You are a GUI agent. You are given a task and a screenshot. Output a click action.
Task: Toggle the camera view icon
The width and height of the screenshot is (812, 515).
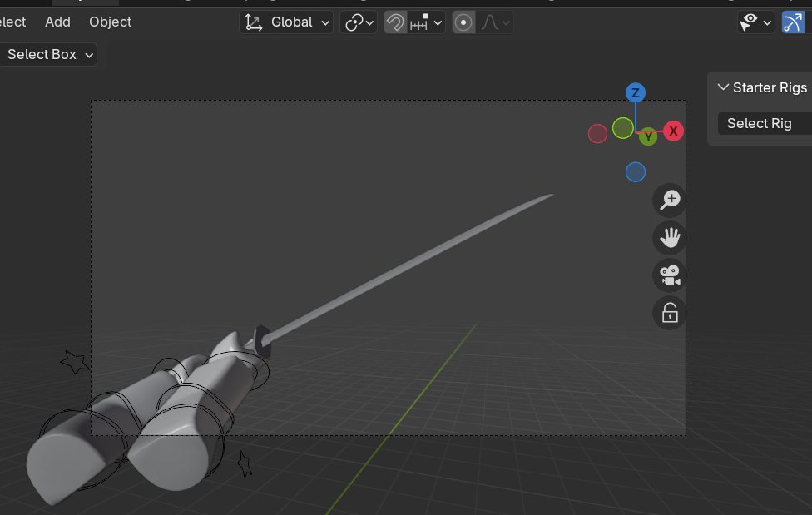(x=670, y=275)
